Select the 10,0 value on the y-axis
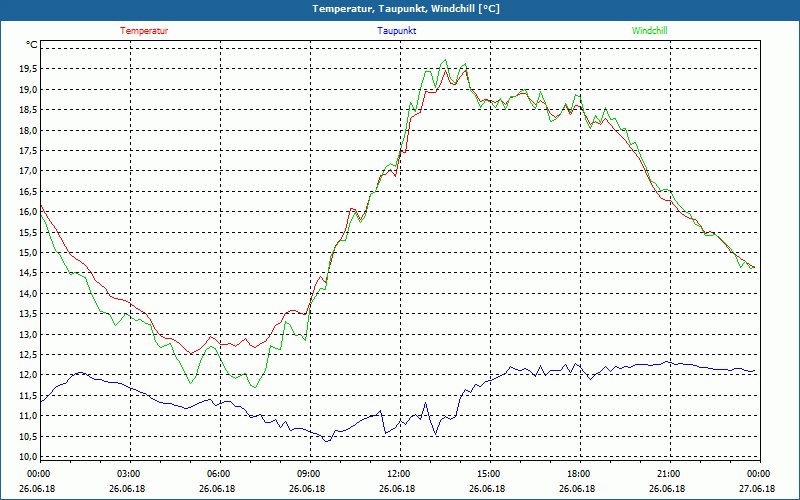 [x=27, y=457]
